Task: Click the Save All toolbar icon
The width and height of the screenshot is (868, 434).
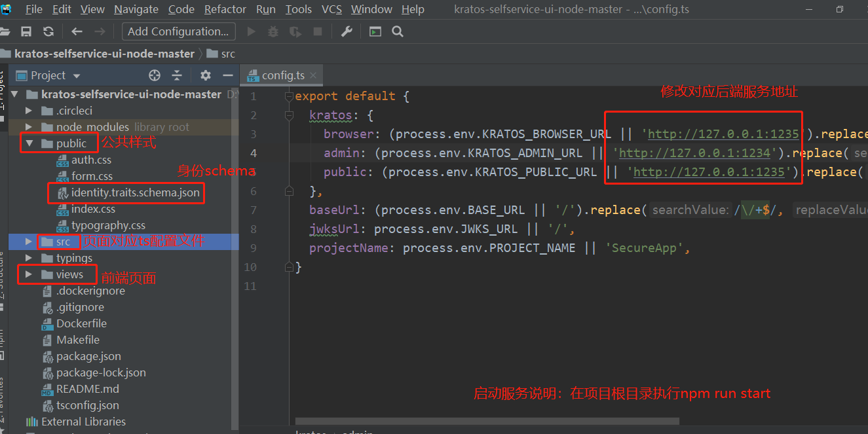Action: pos(26,31)
